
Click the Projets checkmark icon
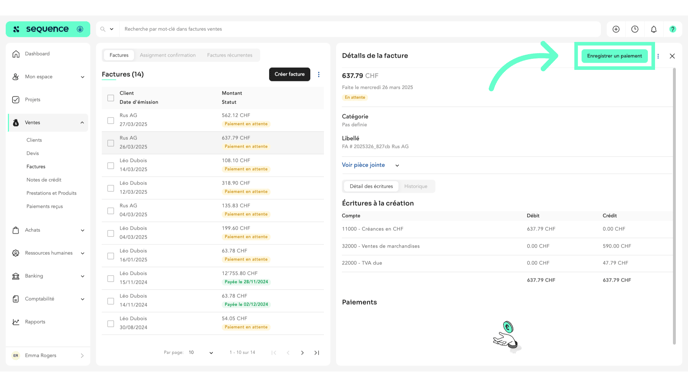pyautogui.click(x=16, y=100)
